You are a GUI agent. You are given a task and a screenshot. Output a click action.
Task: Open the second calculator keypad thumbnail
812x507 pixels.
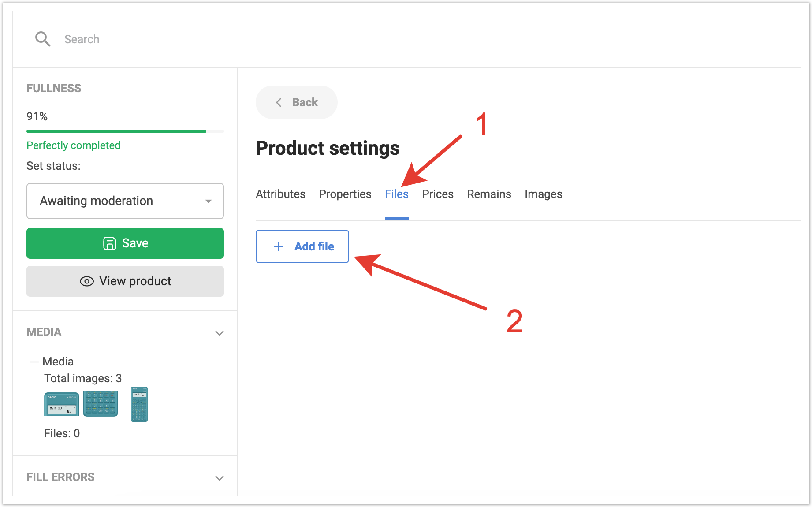(x=101, y=404)
